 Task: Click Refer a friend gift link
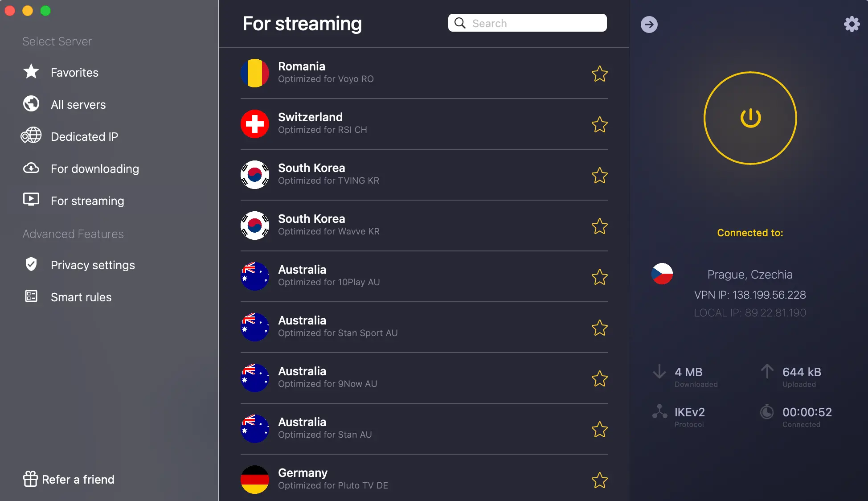coord(69,479)
